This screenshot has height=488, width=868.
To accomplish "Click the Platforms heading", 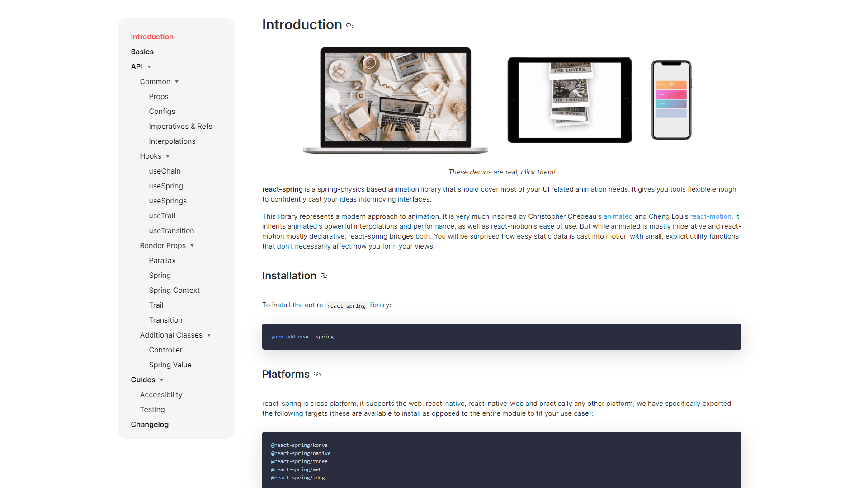I will click(286, 374).
